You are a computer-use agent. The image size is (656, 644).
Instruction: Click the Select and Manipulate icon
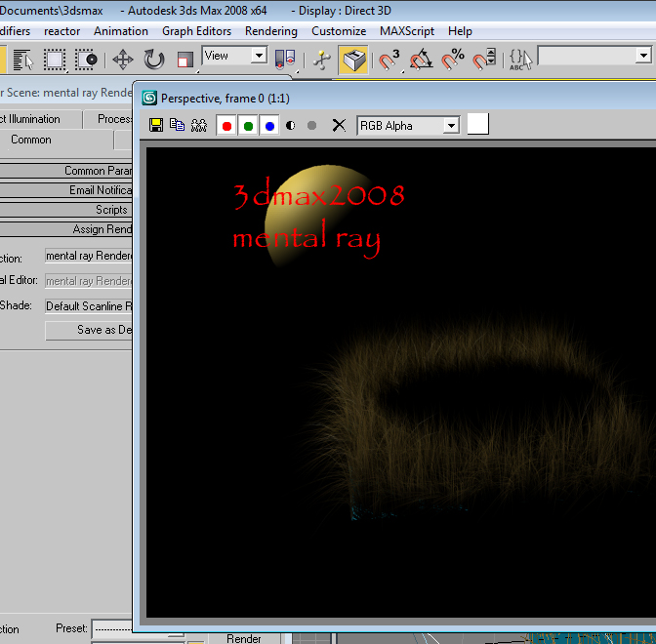322,60
